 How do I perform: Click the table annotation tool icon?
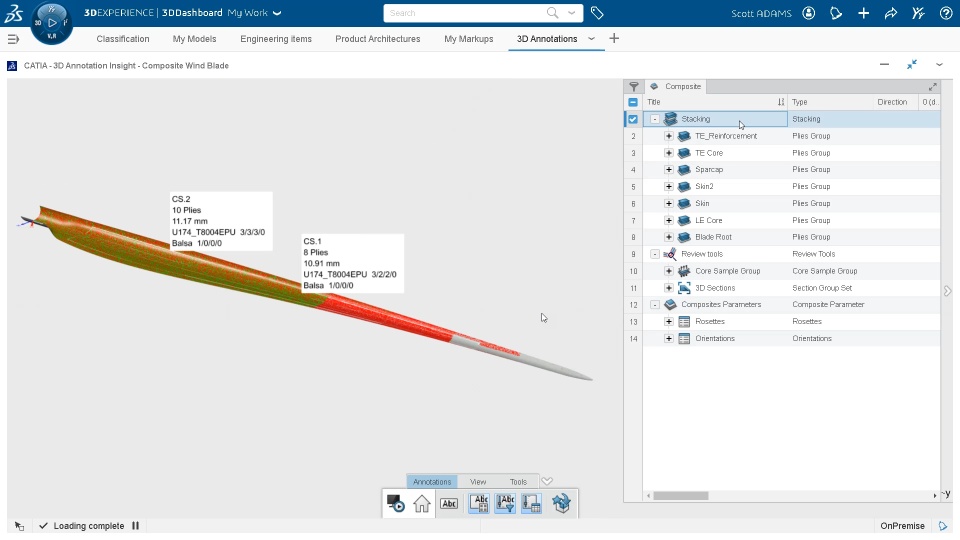[x=531, y=504]
